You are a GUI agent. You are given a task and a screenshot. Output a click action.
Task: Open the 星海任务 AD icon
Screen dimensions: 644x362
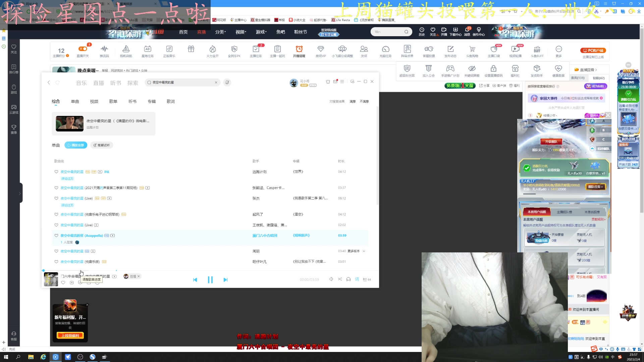click(148, 51)
